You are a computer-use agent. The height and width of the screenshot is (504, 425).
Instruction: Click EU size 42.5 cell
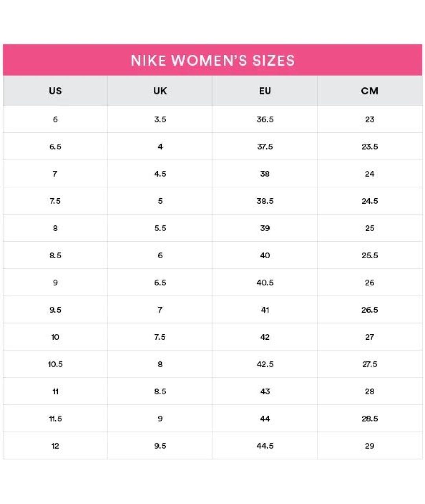265,364
